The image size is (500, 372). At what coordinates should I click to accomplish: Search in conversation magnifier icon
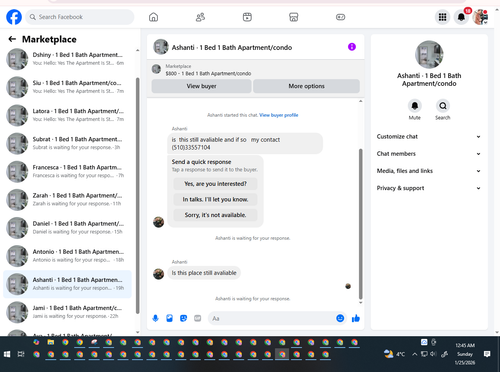tap(443, 106)
